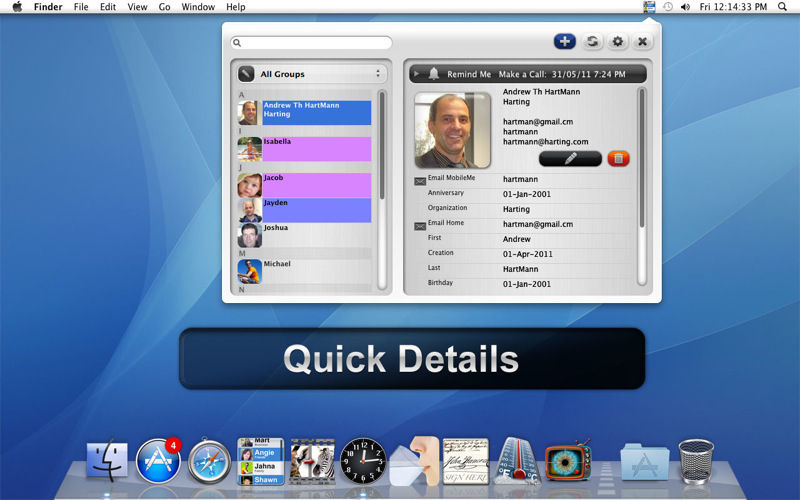Click Isabella's photo thumbnail
This screenshot has width=800, height=500.
249,149
